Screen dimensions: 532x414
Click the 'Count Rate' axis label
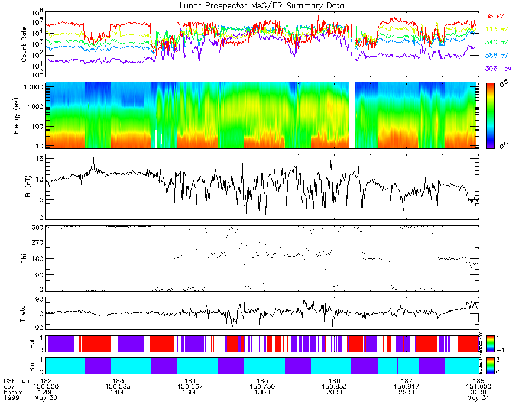click(x=24, y=44)
